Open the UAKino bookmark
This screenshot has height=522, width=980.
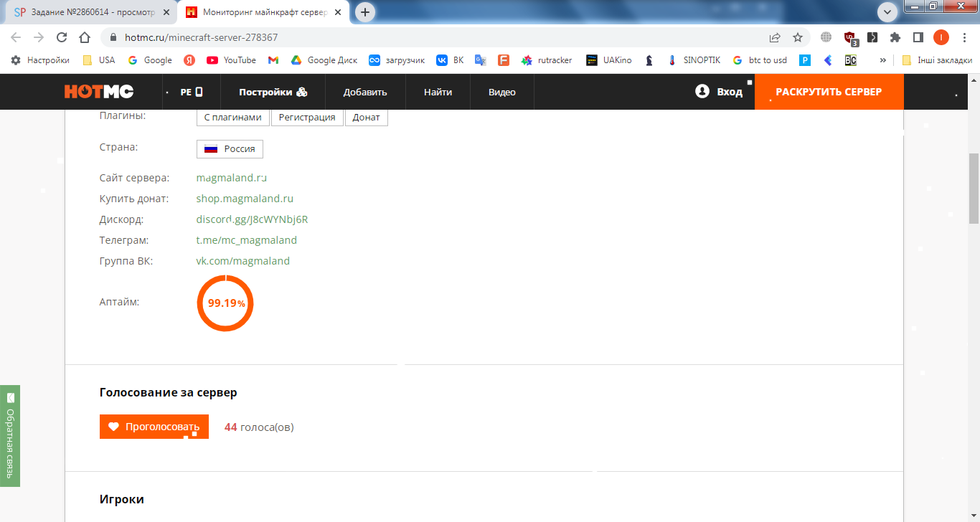click(609, 60)
